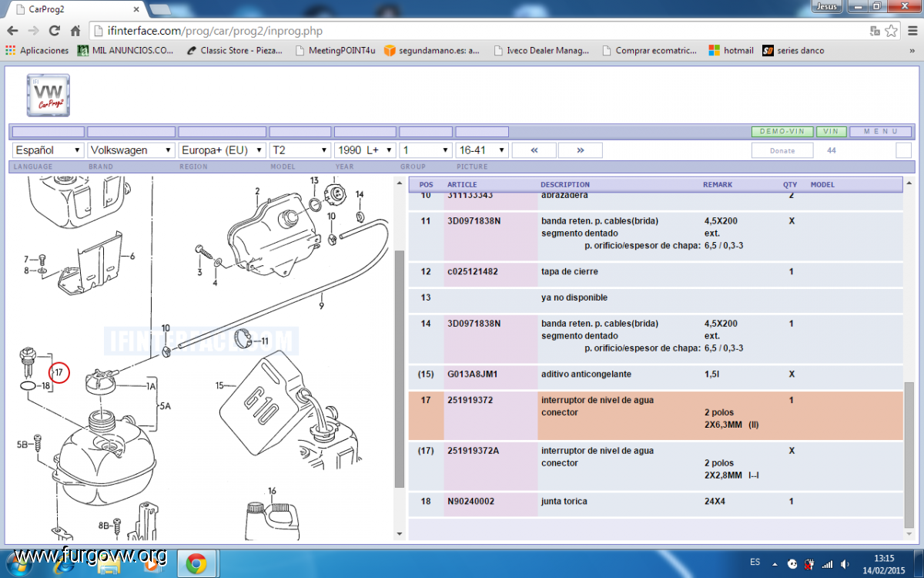Click the volume speaker tray icon

[x=846, y=563]
